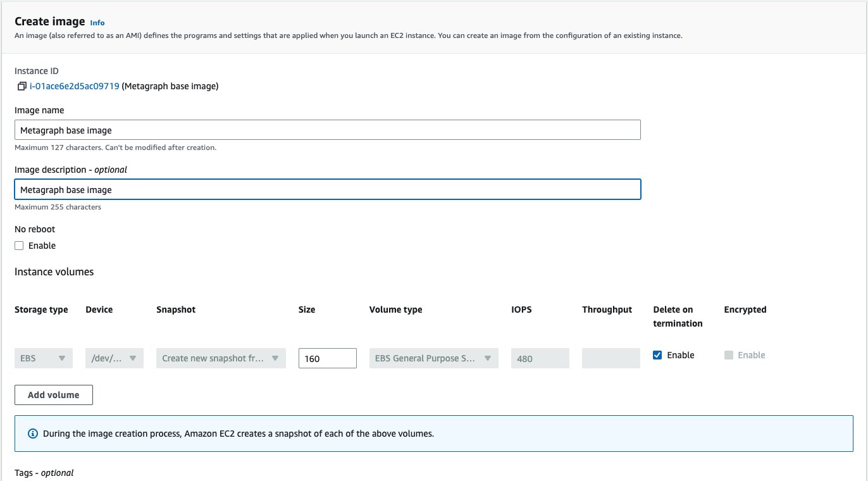
Task: Click the Tags - optional label
Action: (x=44, y=473)
